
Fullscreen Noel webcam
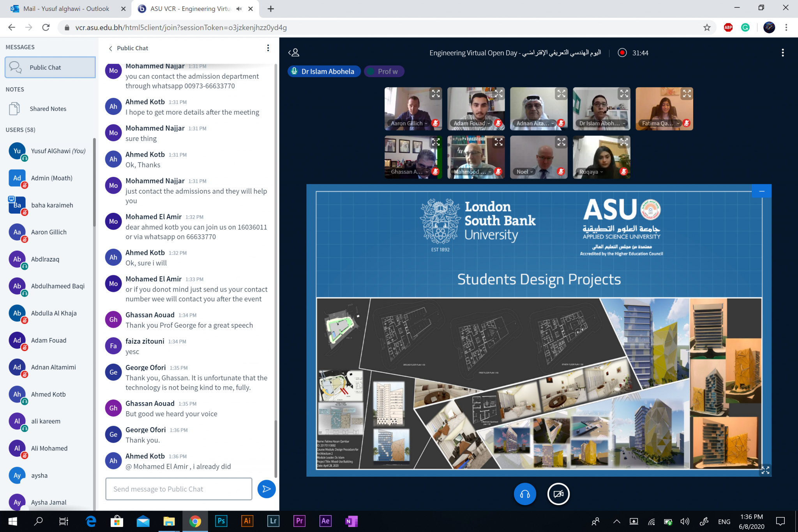coord(561,142)
